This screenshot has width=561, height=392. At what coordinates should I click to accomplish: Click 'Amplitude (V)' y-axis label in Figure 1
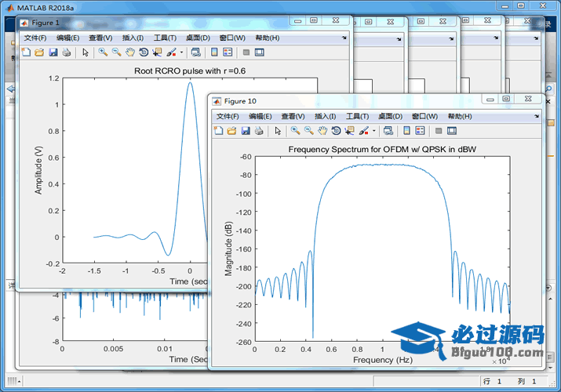coord(38,170)
